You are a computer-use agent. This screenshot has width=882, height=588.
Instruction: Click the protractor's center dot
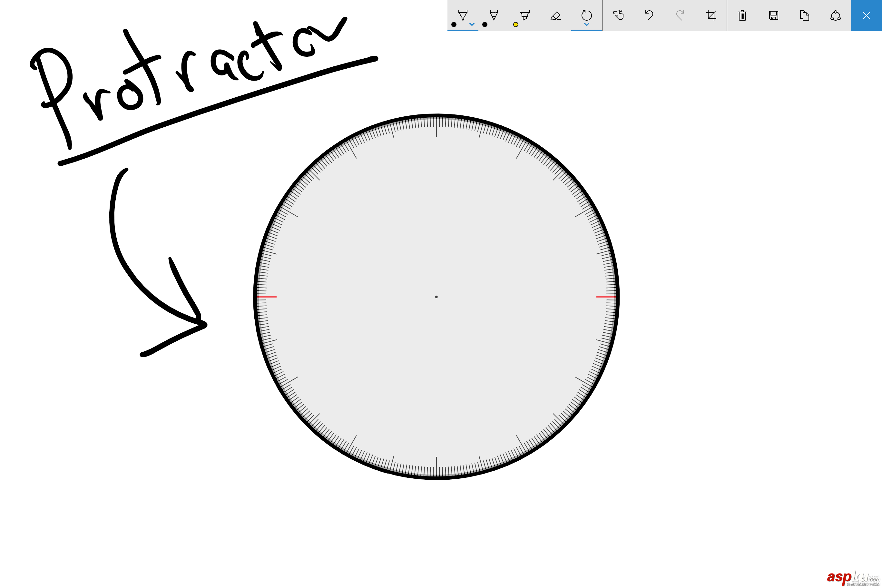(436, 297)
